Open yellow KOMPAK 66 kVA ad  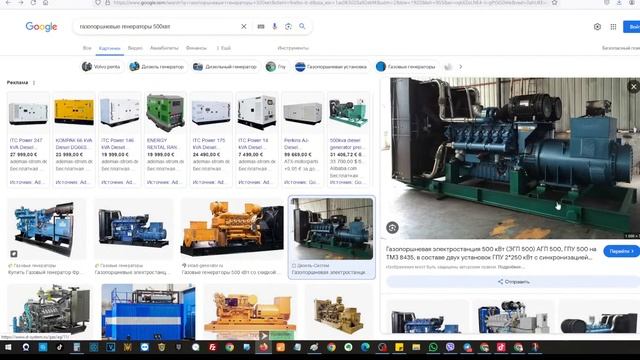[x=74, y=140]
